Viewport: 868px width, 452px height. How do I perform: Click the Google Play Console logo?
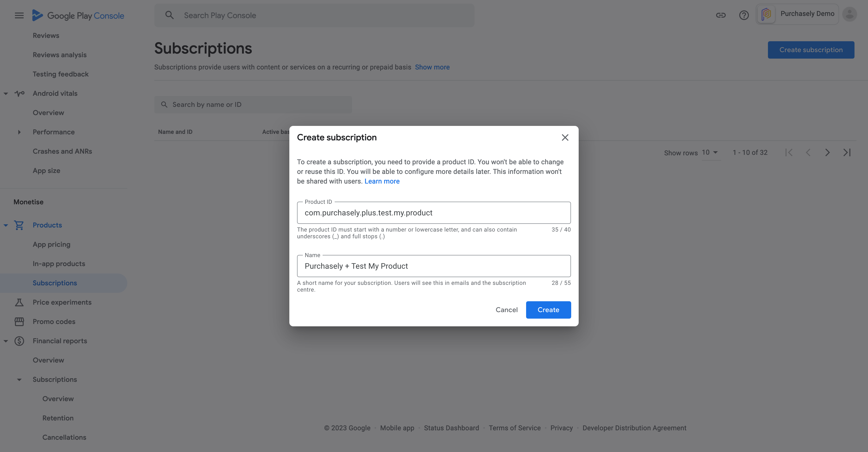[78, 15]
